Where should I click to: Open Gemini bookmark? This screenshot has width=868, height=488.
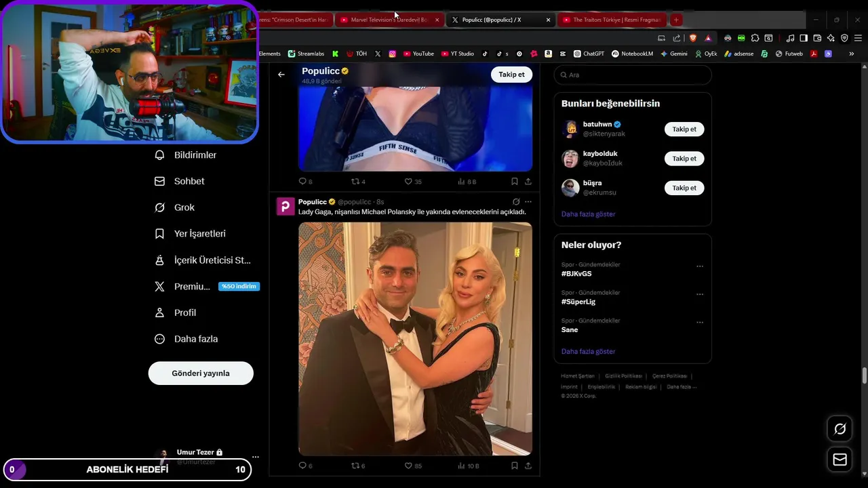pyautogui.click(x=673, y=54)
